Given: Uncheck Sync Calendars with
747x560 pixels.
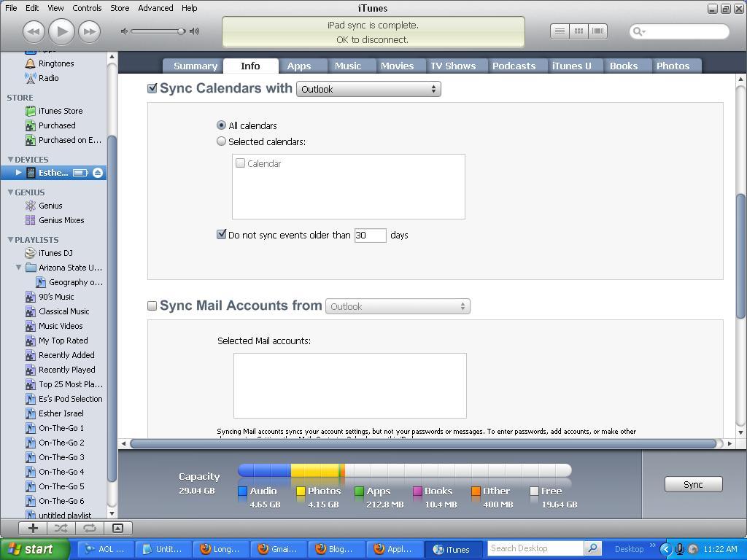Looking at the screenshot, I should coord(152,87).
